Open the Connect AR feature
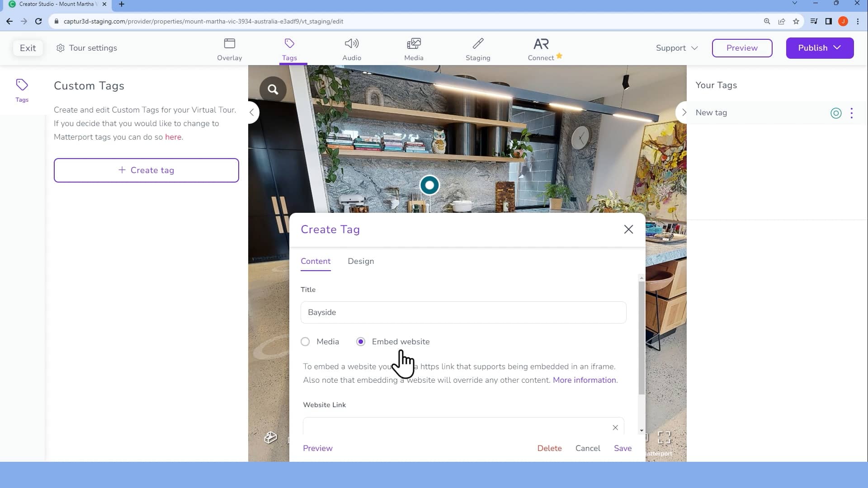Screen dimensions: 868x488 point(541,48)
